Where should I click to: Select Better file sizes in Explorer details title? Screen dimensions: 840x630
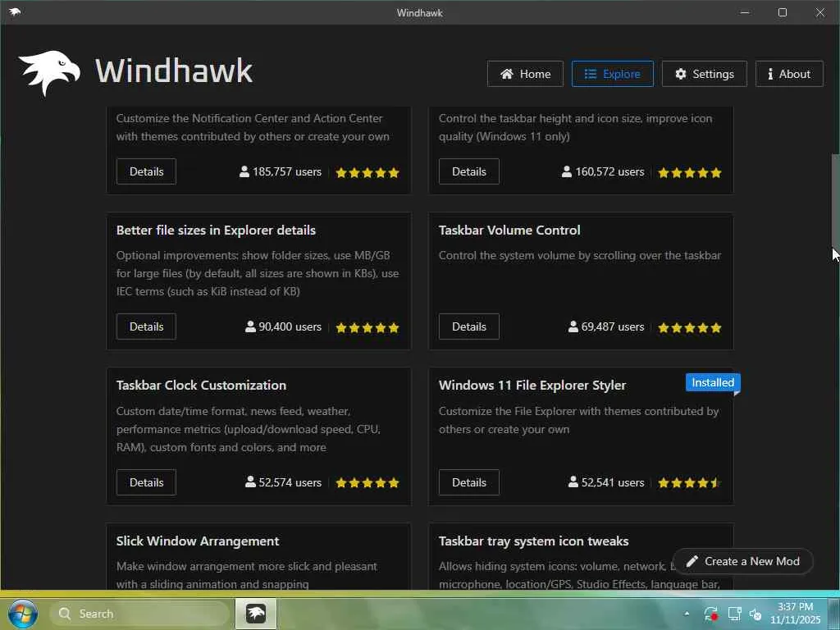pyautogui.click(x=216, y=231)
